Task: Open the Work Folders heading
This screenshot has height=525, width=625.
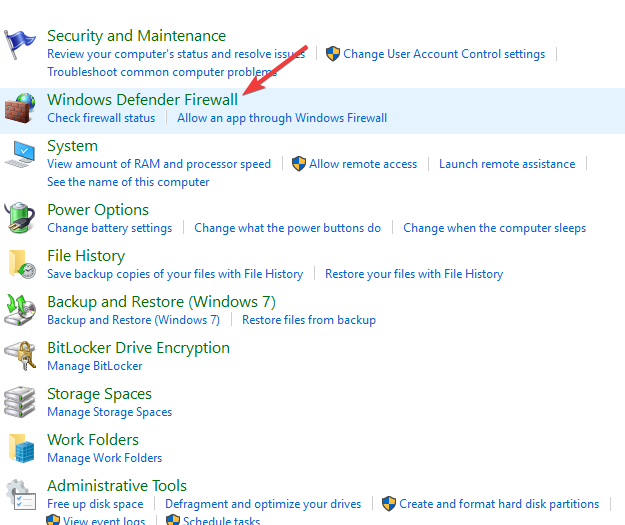Action: point(93,440)
